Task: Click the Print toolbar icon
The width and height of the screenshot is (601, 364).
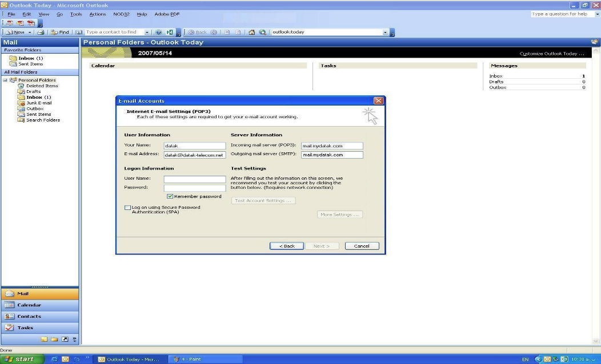Action: coord(41,32)
